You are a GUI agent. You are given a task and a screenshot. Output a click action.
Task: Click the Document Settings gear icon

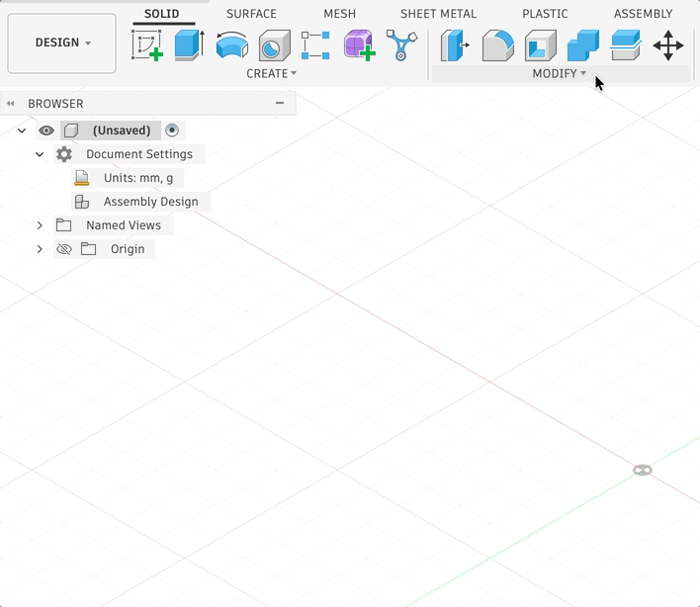click(x=64, y=154)
